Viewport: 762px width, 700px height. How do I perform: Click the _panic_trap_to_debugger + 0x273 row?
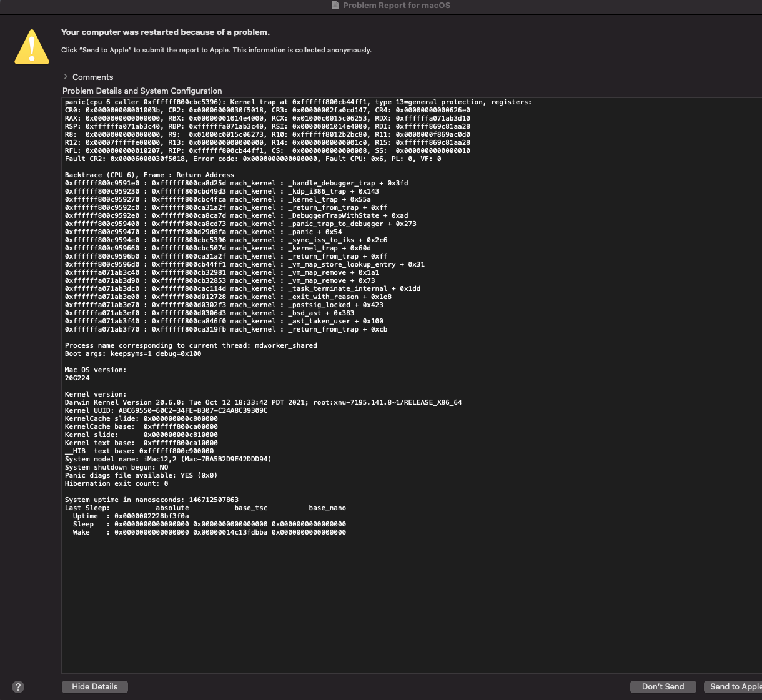240,224
